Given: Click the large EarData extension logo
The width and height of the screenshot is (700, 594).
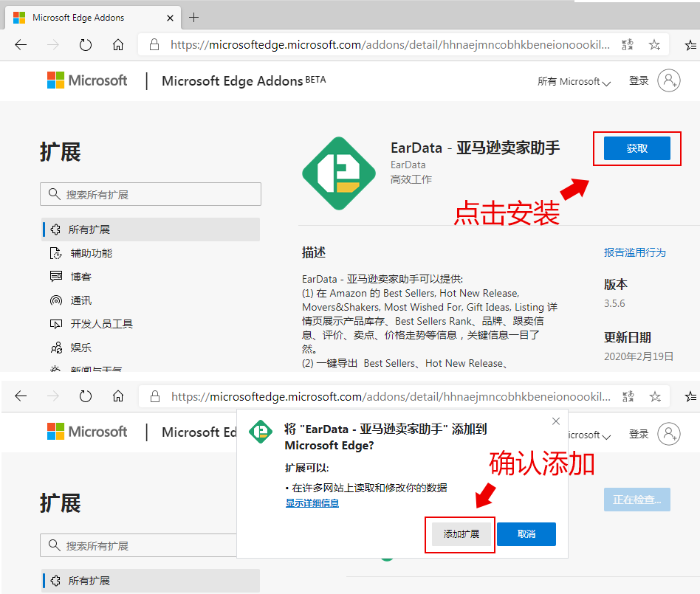Looking at the screenshot, I should pos(339,173).
